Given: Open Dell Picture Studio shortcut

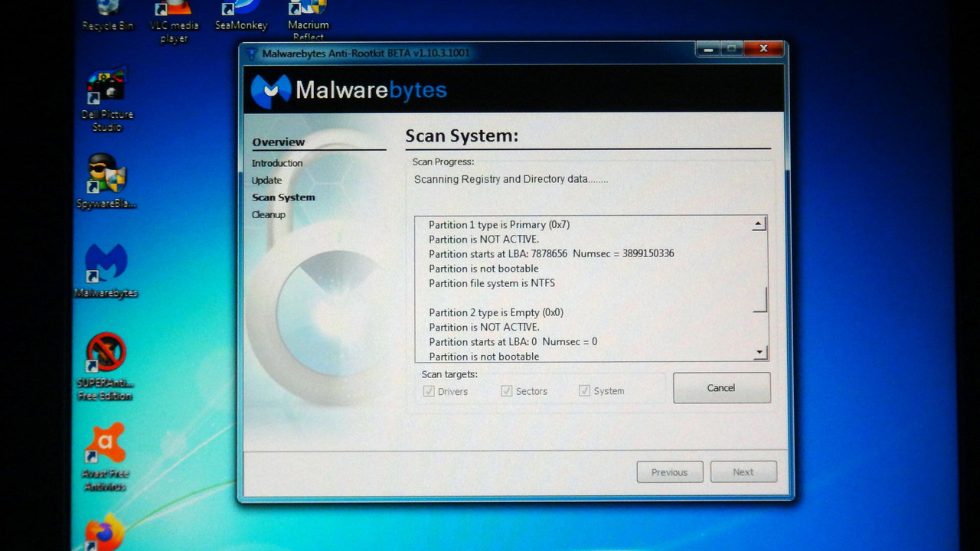Looking at the screenshot, I should (107, 100).
